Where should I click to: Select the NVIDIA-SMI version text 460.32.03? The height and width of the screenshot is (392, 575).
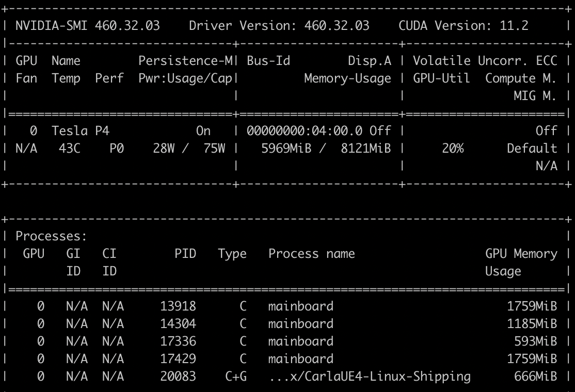(x=127, y=25)
